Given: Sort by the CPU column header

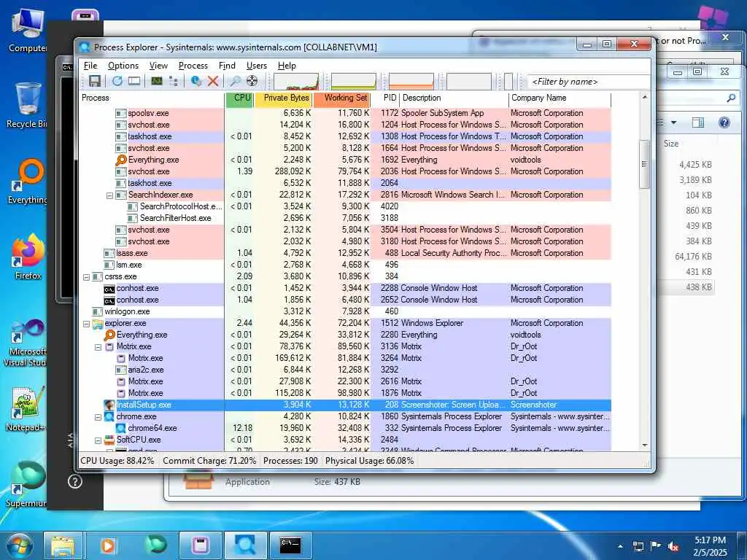Looking at the screenshot, I should click(x=239, y=98).
